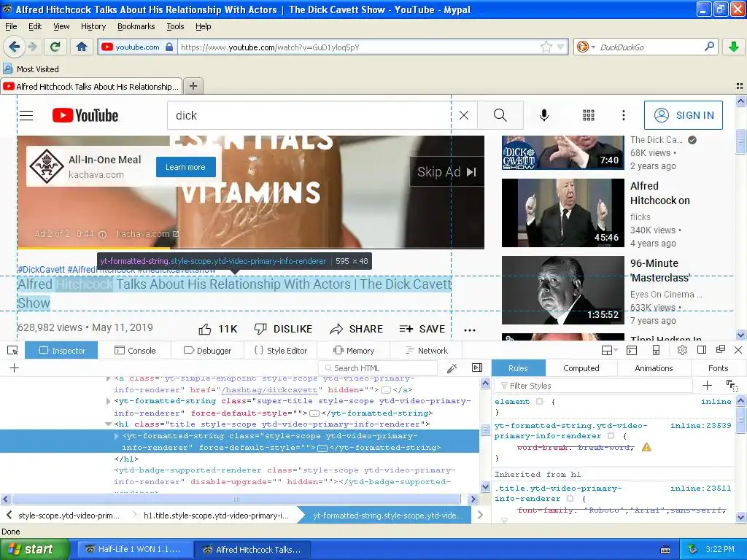Open the YouTube apps grid icon
747x560 pixels.
(589, 115)
